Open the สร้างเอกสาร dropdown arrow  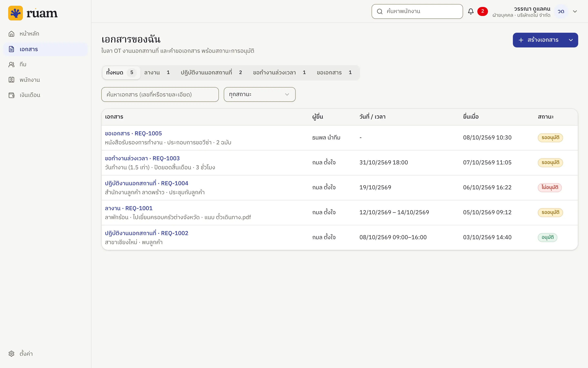coord(571,40)
